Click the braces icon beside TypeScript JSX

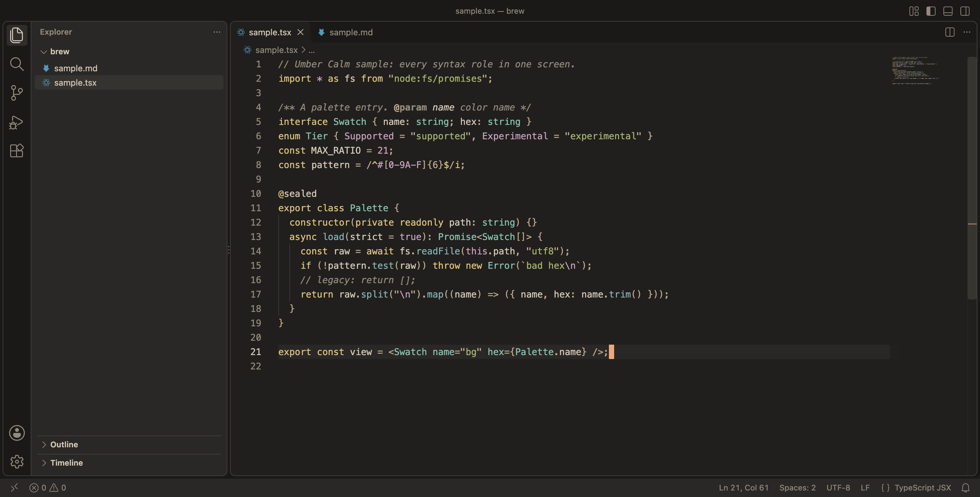point(885,488)
